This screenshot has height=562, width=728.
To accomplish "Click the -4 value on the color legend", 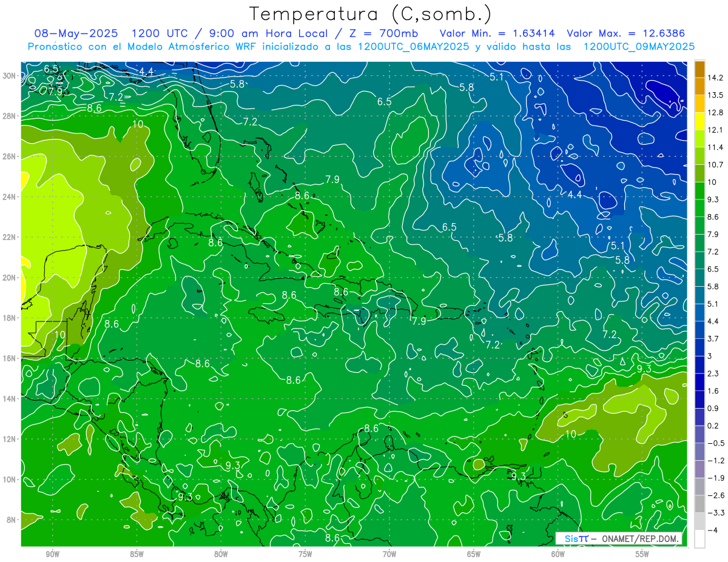I will pyautogui.click(x=712, y=530).
